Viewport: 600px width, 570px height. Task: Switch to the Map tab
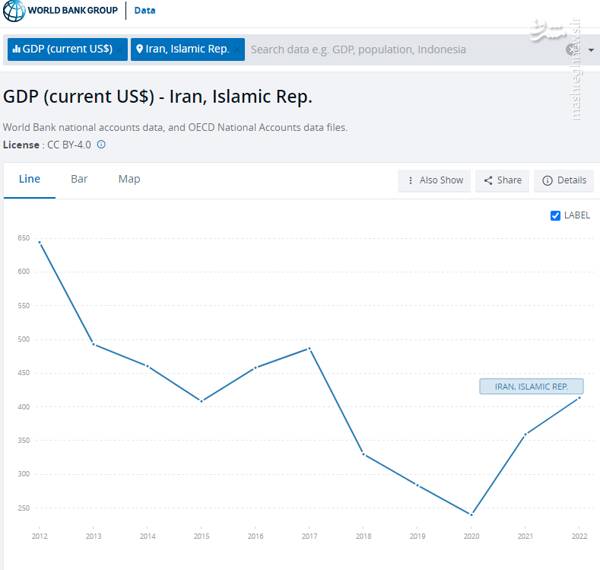click(x=129, y=179)
